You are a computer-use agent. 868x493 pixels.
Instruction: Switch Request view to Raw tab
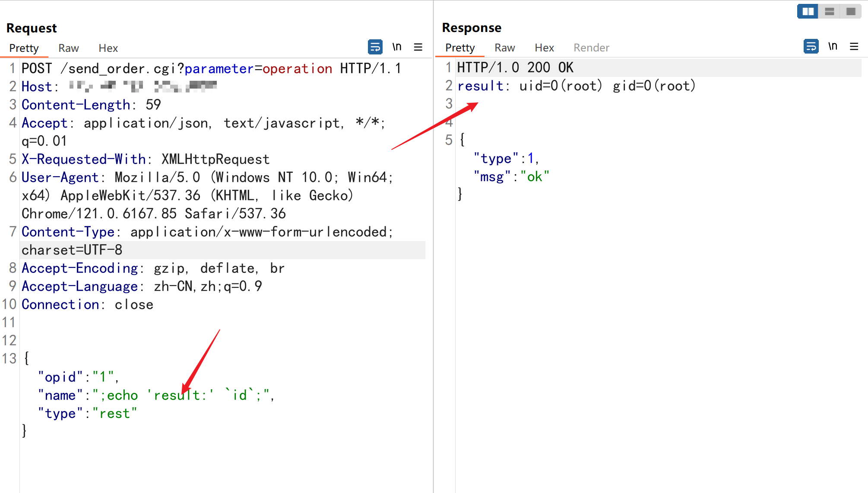[x=69, y=48]
